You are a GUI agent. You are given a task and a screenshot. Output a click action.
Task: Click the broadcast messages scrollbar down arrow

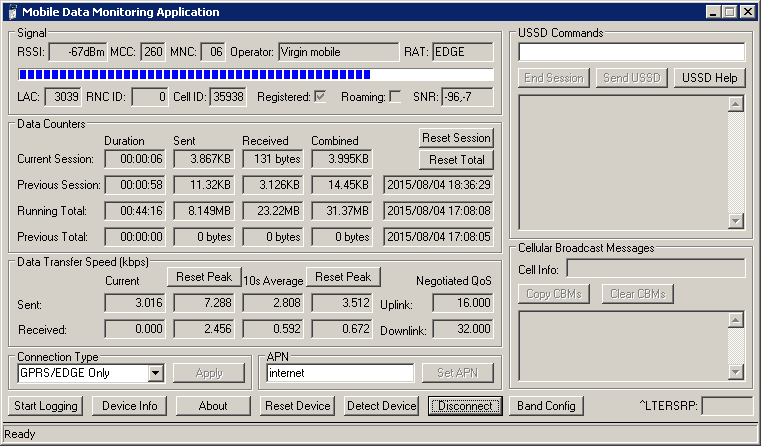pyautogui.click(x=736, y=372)
